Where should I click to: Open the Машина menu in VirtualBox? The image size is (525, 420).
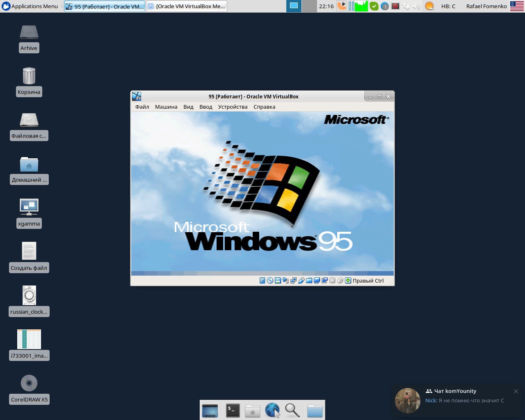(x=166, y=107)
